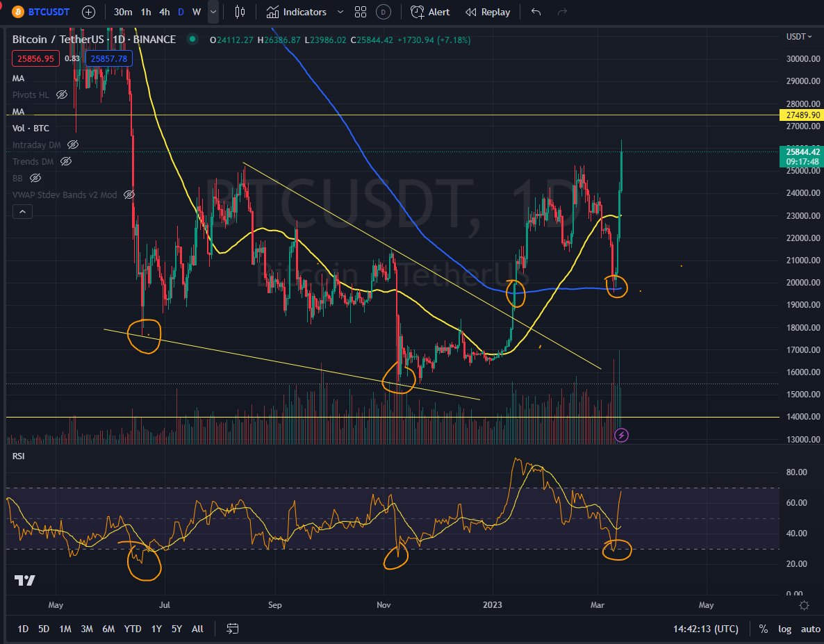
Task: Start bar Replay mode
Action: [x=488, y=12]
